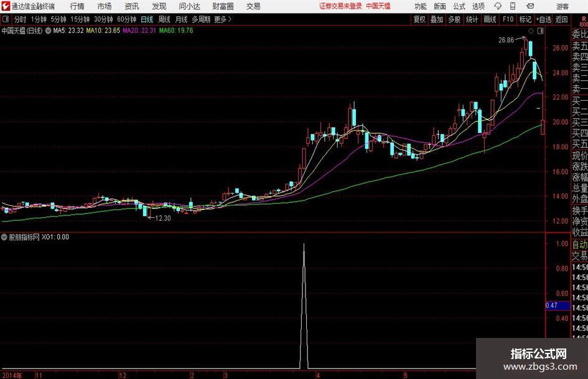Click the 26.86 high price label
The image size is (588, 379).
pos(506,40)
